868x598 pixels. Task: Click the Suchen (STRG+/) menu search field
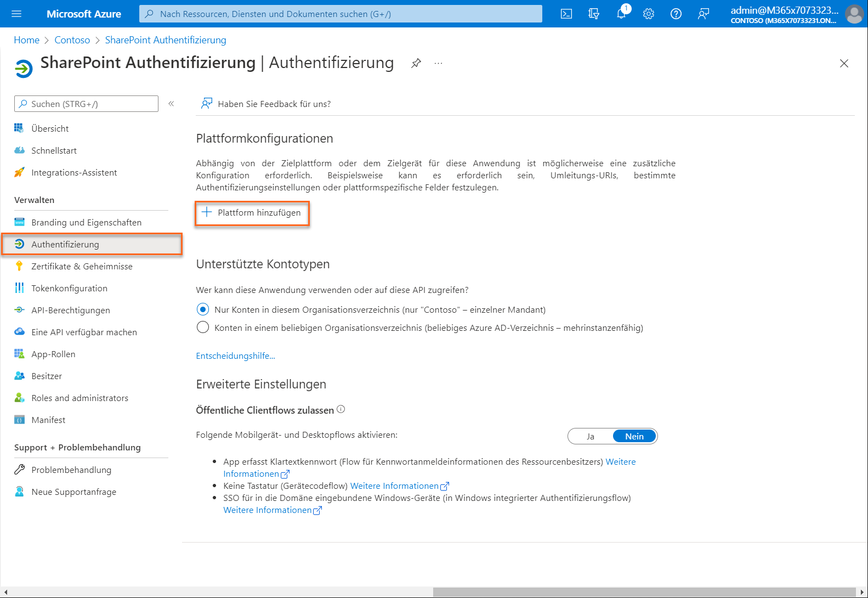pos(86,104)
